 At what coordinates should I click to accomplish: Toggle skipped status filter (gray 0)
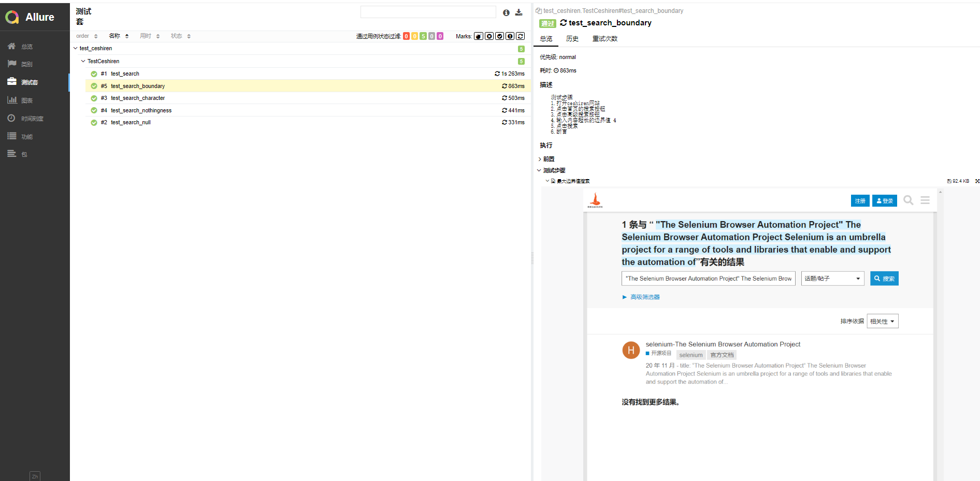(x=431, y=36)
